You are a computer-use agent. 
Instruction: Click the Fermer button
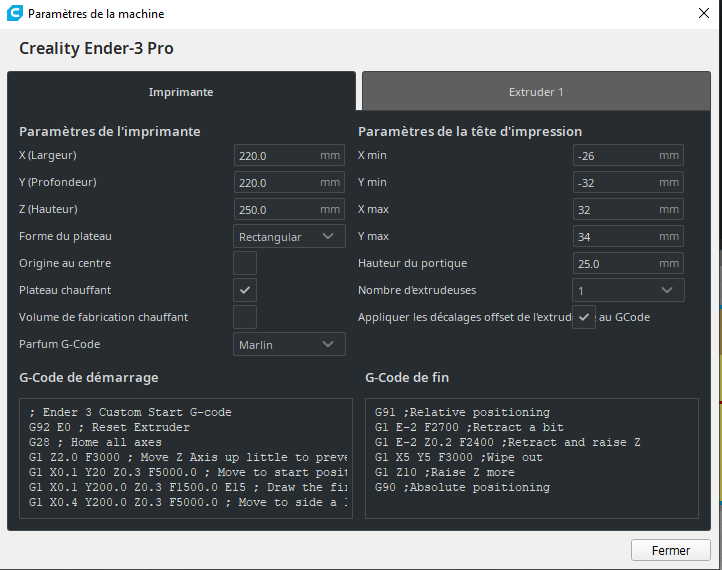click(670, 550)
